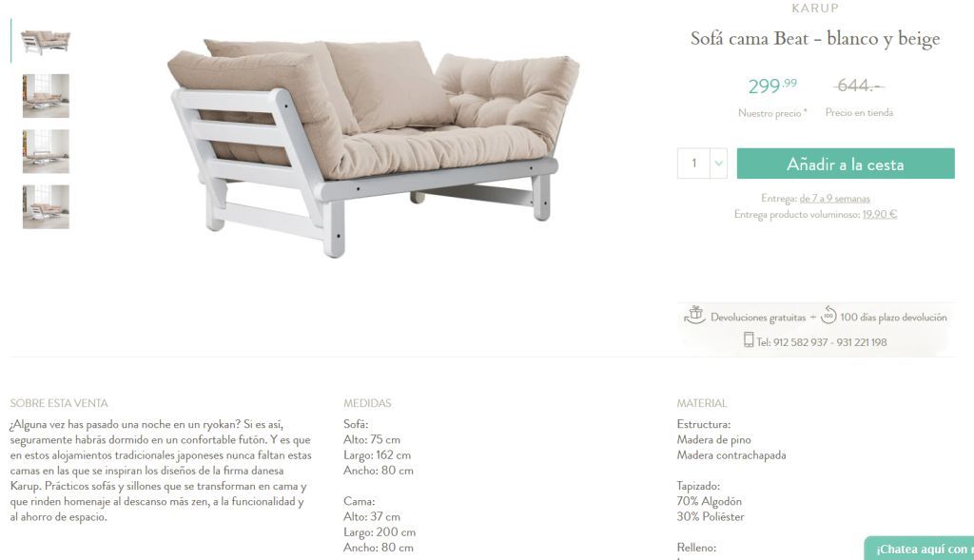Screen dimensions: 974x560
Task: Click the 299,99 price
Action: [x=772, y=86]
